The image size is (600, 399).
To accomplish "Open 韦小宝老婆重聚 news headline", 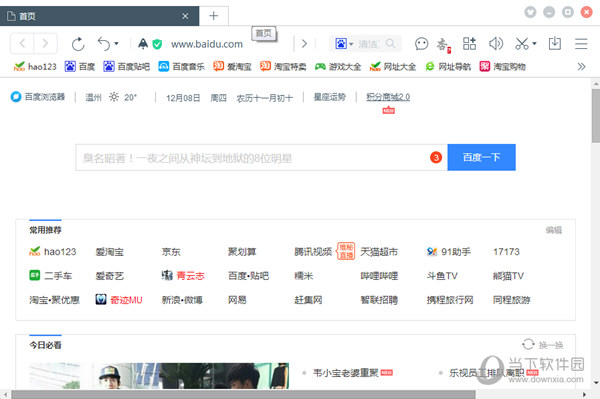I will [x=346, y=373].
